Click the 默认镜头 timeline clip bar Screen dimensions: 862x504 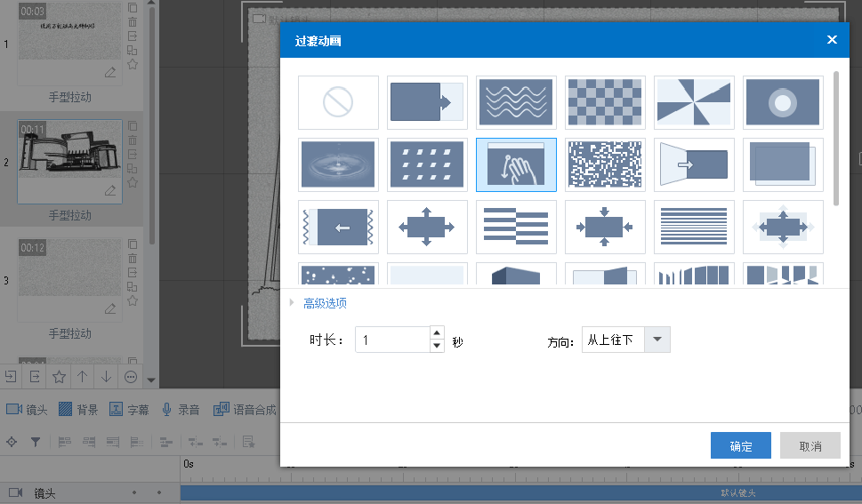(520, 493)
